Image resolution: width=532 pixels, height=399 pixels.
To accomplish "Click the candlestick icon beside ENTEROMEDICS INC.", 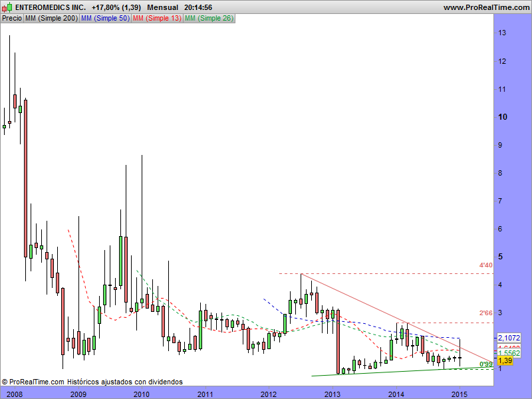I will click(7, 7).
